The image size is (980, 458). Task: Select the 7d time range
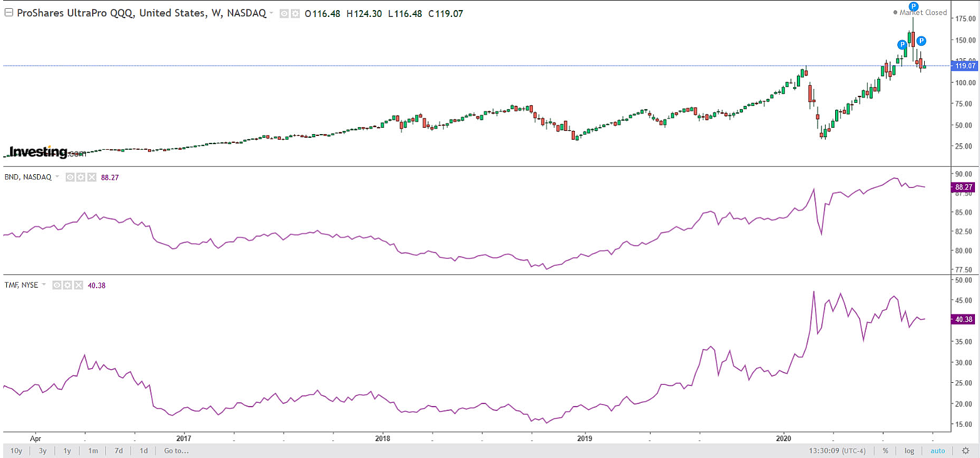[119, 450]
